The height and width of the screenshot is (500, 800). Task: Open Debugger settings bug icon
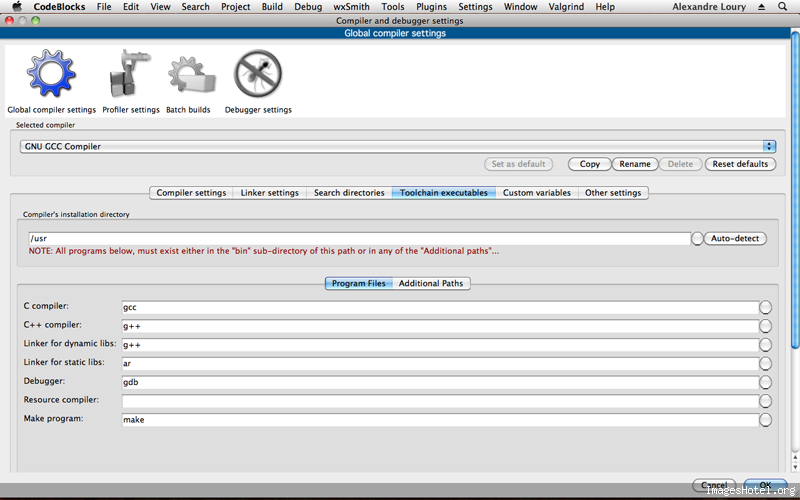click(258, 74)
